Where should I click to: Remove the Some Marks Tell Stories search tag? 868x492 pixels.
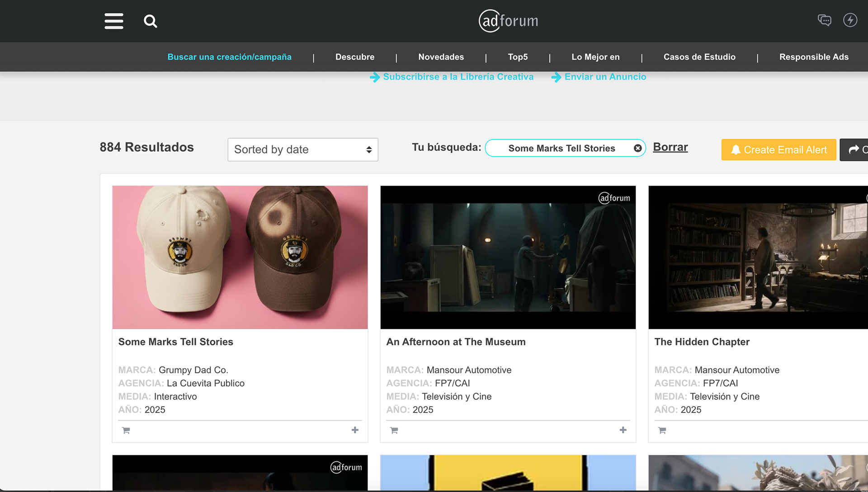click(x=637, y=148)
